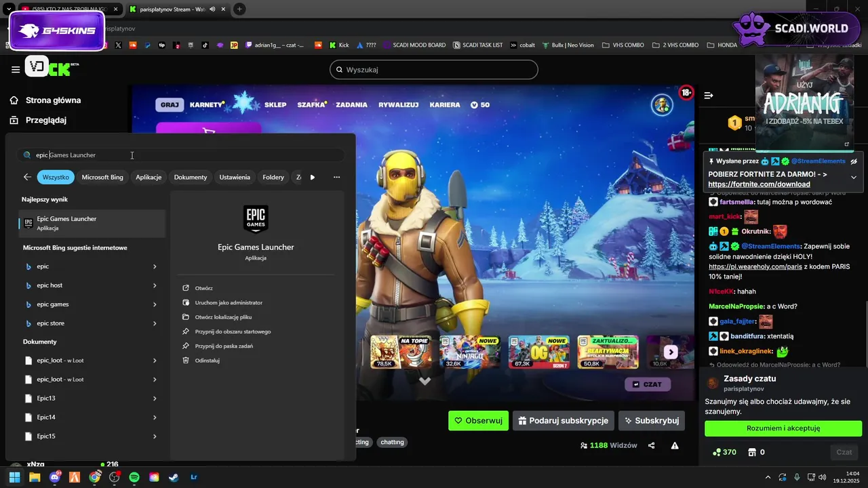868x488 pixels.
Task: Click the chatting tag under the stream
Action: tap(392, 442)
